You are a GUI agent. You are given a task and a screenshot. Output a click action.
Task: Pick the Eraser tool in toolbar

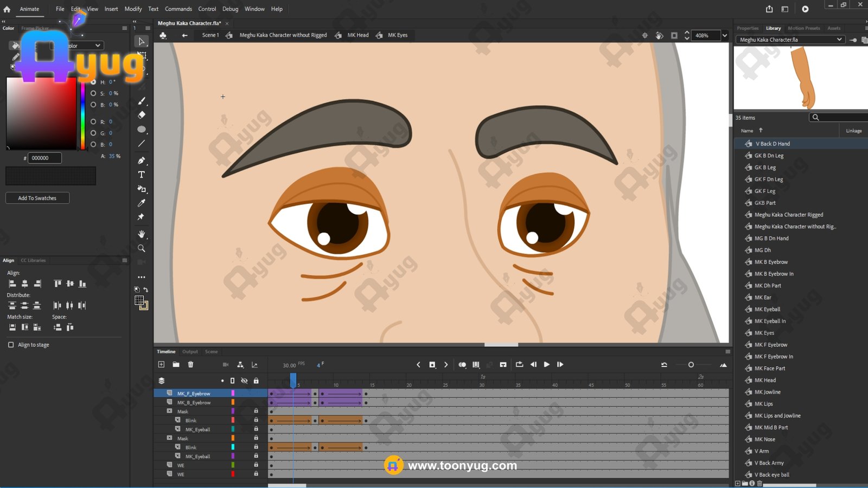click(142, 115)
